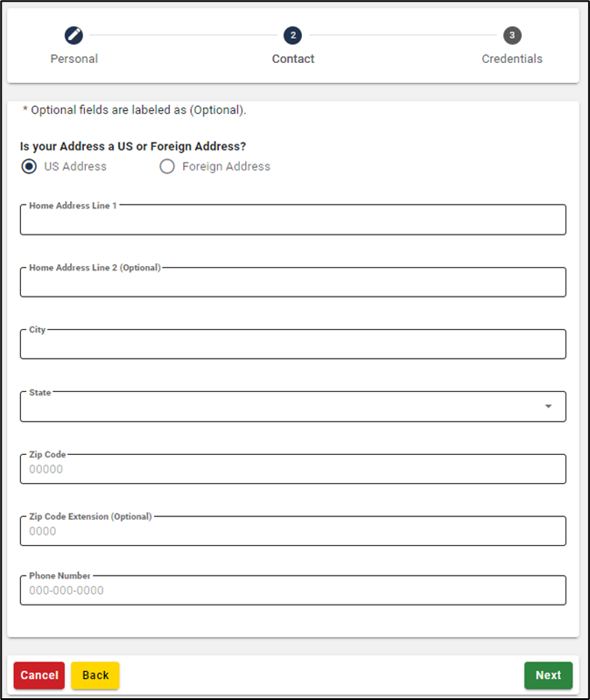The height and width of the screenshot is (700, 590).
Task: Focus the City text field
Action: (292, 345)
